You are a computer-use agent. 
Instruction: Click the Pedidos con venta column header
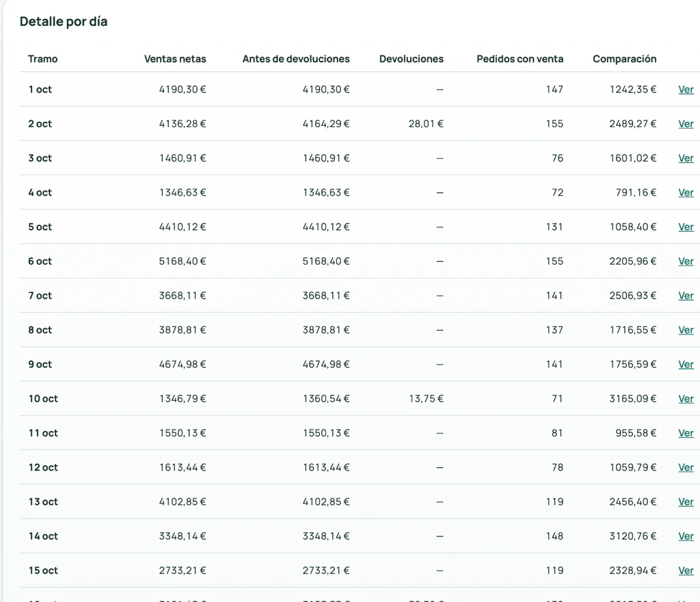click(x=520, y=59)
